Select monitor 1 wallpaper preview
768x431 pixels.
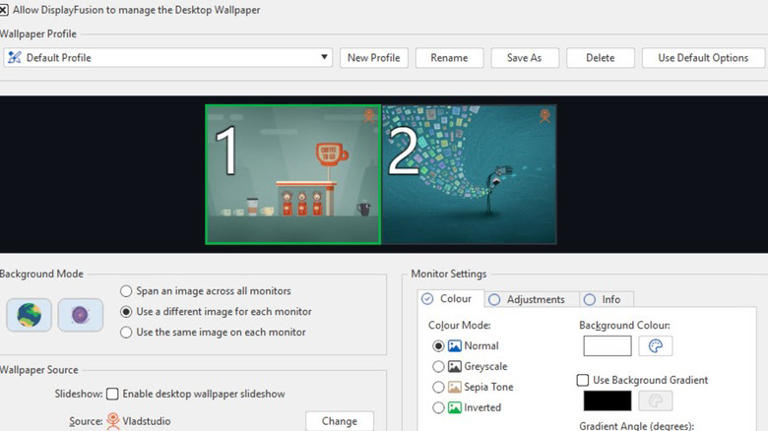(293, 174)
